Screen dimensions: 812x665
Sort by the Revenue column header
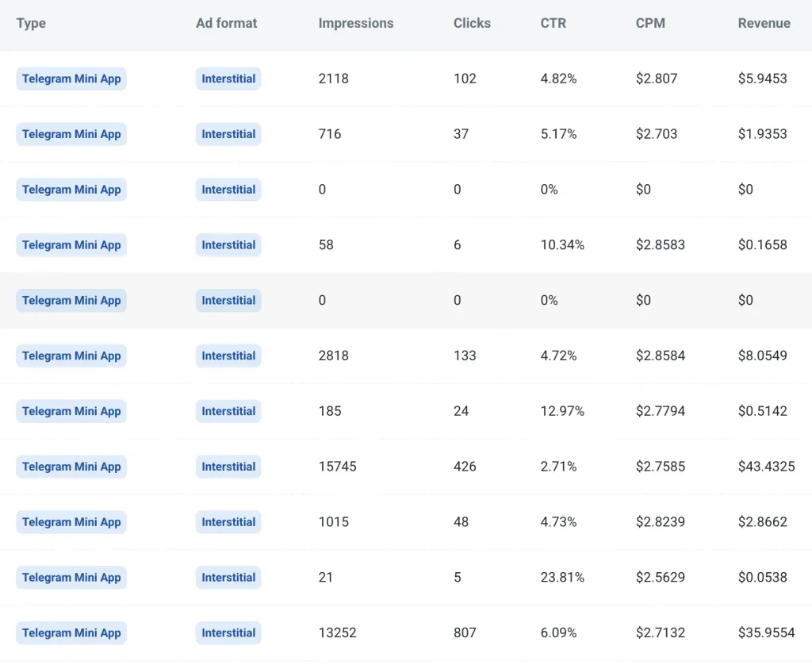tap(764, 23)
